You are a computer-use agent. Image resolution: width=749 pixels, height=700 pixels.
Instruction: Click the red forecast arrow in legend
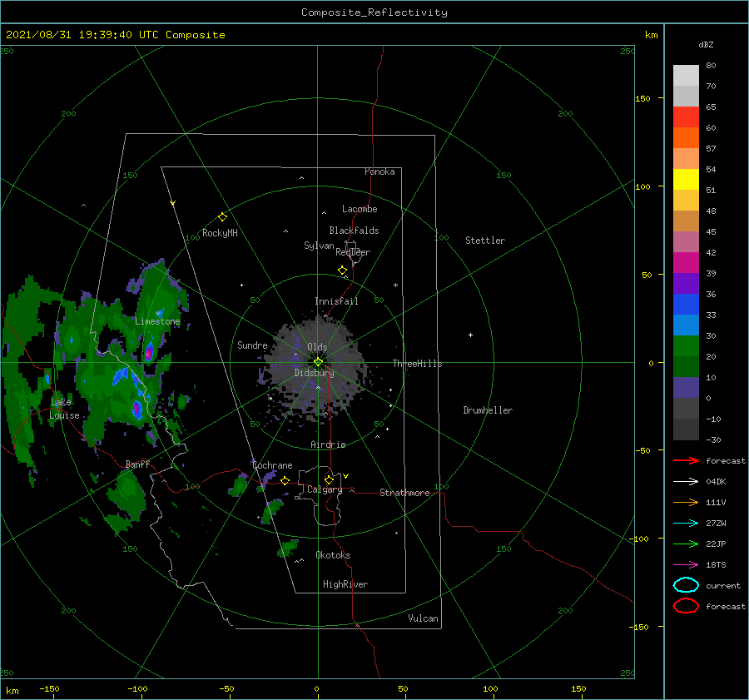686,460
